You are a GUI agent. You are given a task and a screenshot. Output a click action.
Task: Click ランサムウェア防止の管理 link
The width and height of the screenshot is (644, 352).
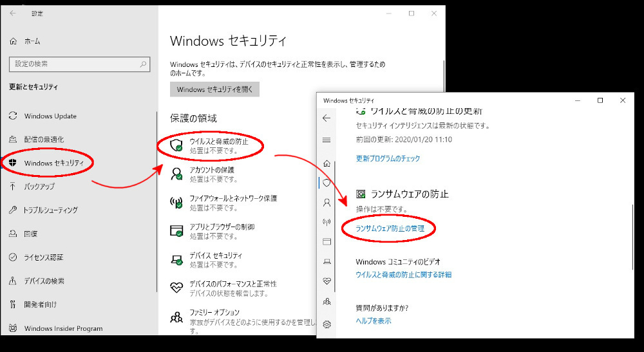390,228
